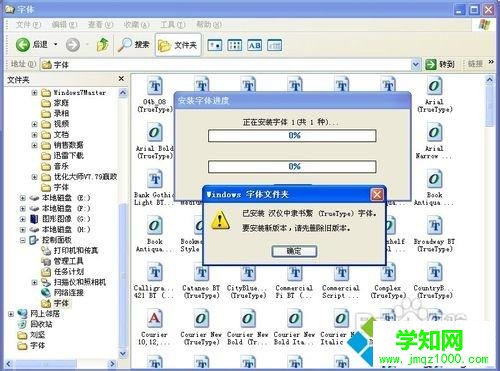Image resolution: width=500 pixels, height=371 pixels.
Task: Select 迅雷下载 folder in tree
Action: [x=68, y=156]
